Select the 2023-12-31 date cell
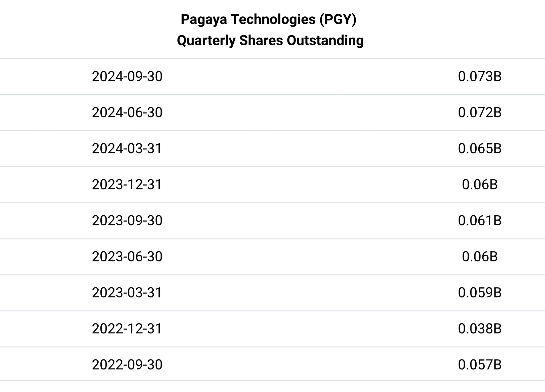This screenshot has width=545, height=392. coord(127,185)
